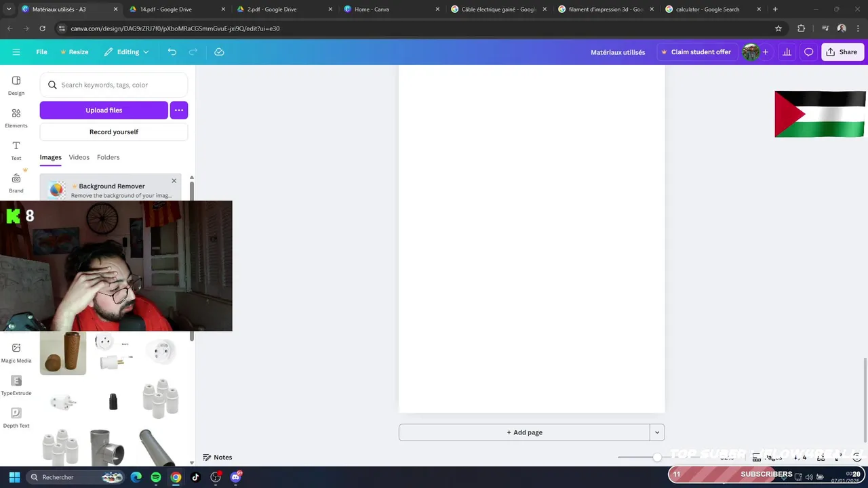Select the round white socket image
The width and height of the screenshot is (868, 488).
point(161,352)
